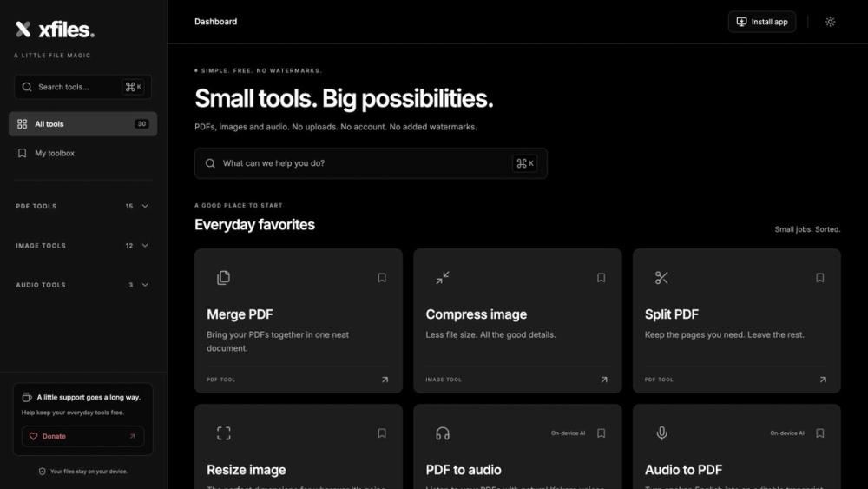Click the AUDIO TOOLS section label
Viewport: 868px width, 489px height.
(x=41, y=285)
